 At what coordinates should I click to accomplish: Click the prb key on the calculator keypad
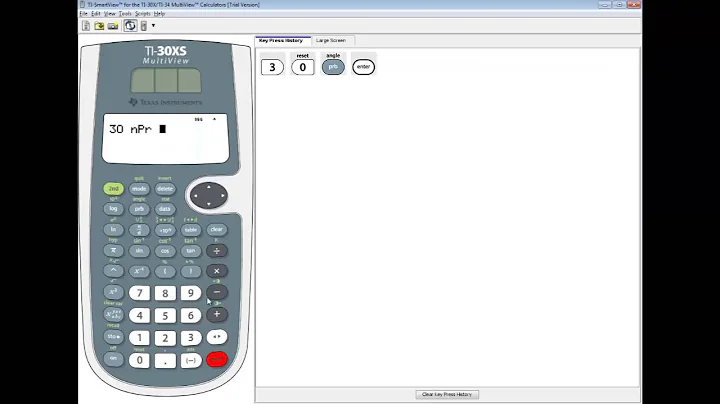[139, 209]
